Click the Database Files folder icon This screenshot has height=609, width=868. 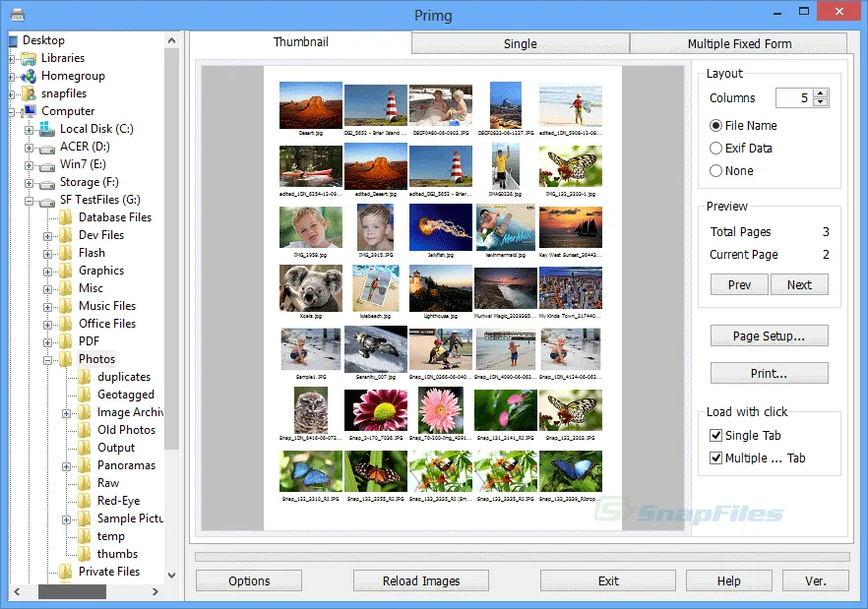click(x=66, y=217)
